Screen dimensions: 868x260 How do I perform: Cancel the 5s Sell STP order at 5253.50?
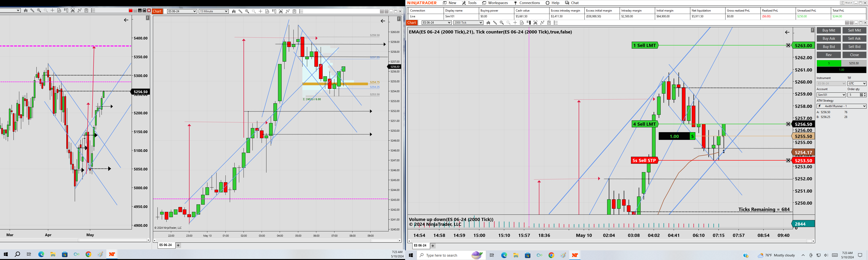coord(788,160)
